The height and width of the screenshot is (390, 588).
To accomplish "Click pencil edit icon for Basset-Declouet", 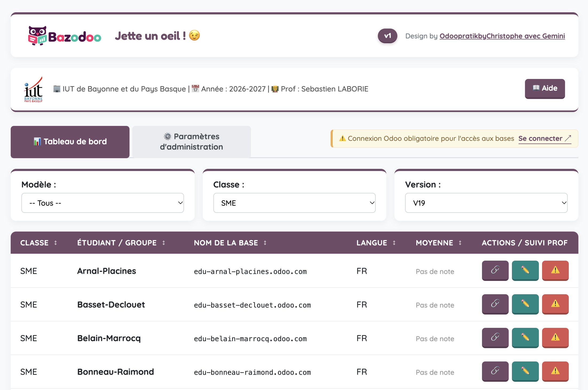I will pos(525,304).
